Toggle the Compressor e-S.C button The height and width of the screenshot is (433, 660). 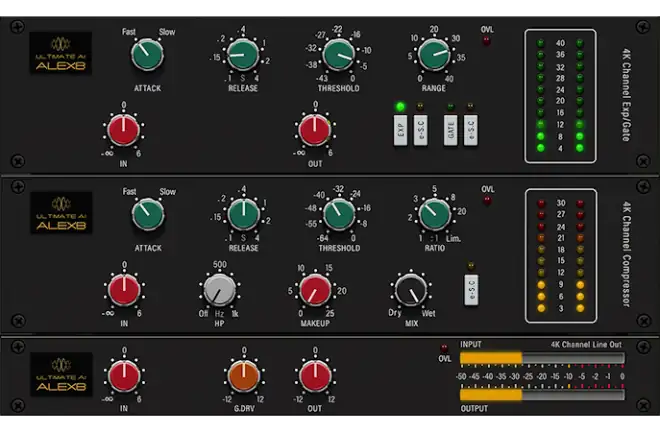[471, 290]
